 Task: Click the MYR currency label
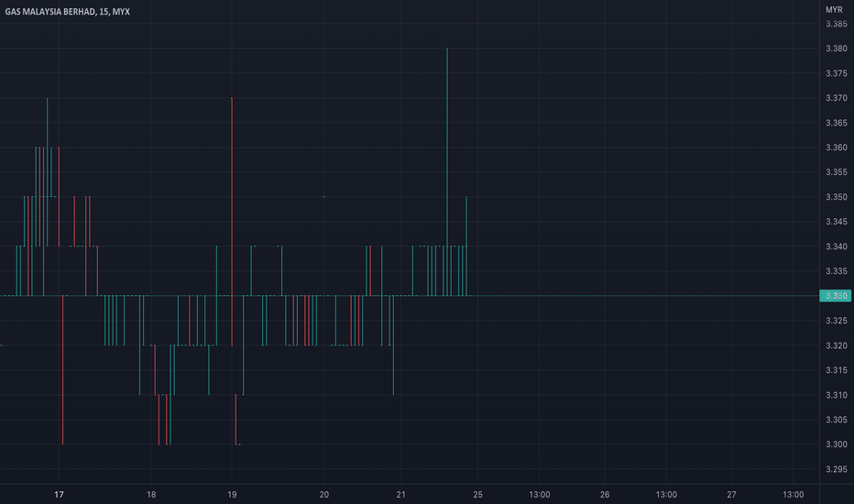[834, 10]
